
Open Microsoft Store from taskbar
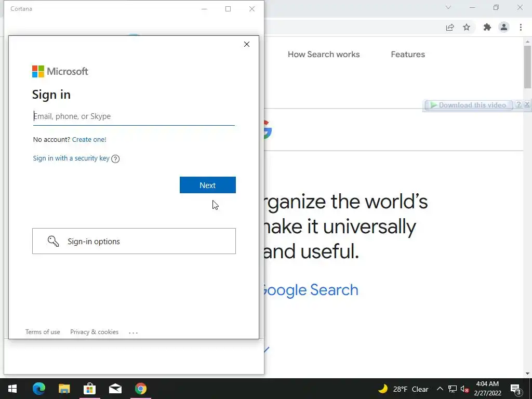pos(89,389)
